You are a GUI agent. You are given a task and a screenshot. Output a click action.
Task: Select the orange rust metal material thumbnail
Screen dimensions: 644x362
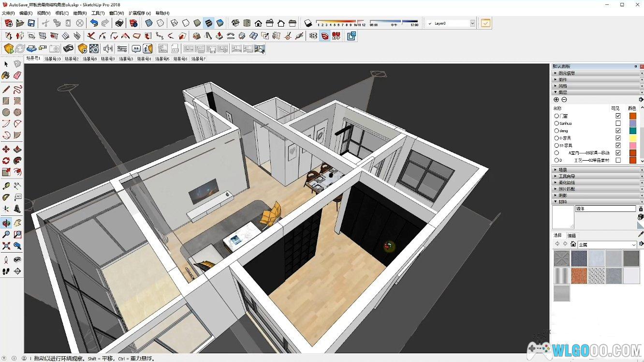579,276
